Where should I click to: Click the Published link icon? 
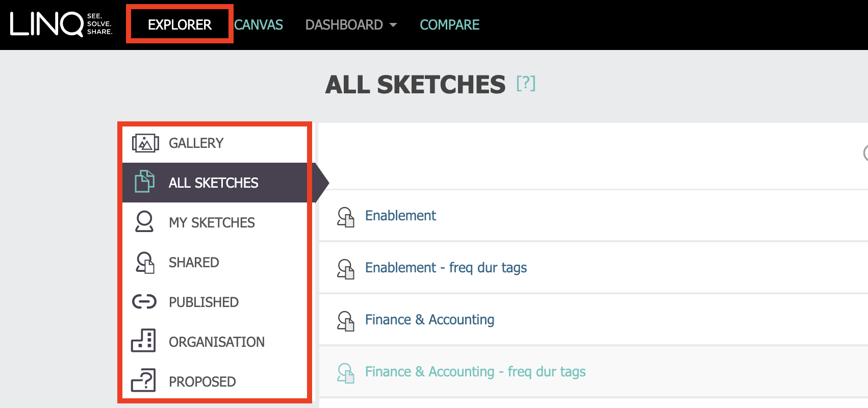144,302
